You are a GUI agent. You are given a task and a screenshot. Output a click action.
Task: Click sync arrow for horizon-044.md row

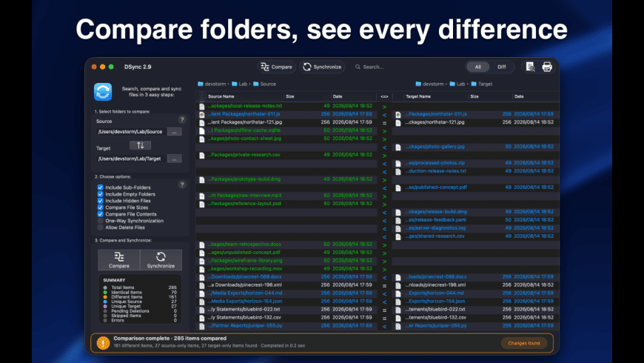pos(384,294)
